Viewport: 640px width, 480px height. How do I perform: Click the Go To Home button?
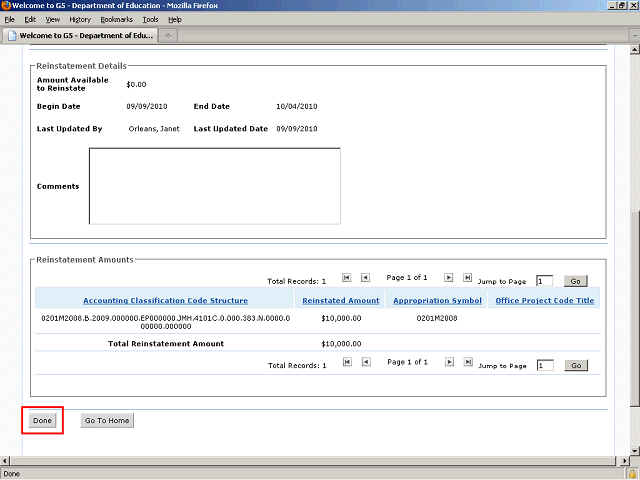[107, 420]
